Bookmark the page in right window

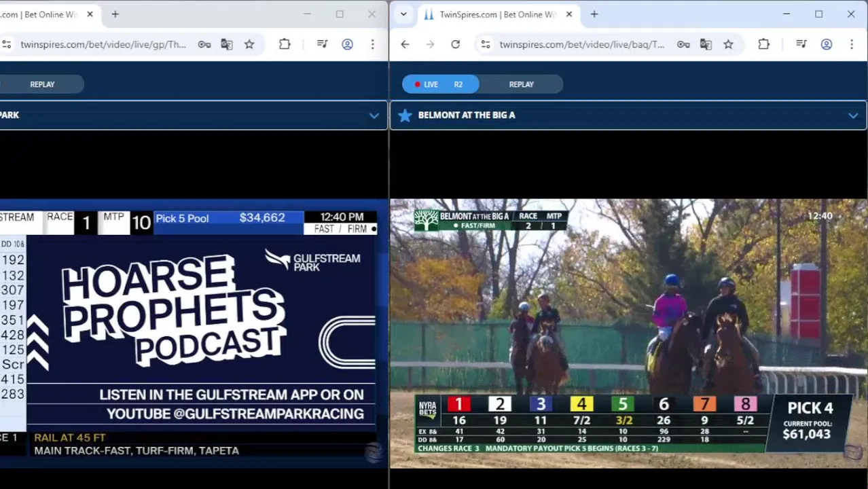pos(728,44)
